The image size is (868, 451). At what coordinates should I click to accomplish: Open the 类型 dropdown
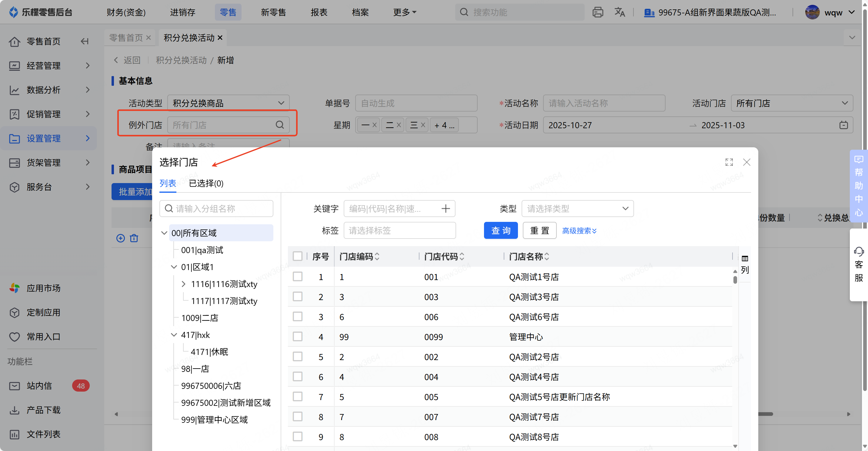point(577,209)
